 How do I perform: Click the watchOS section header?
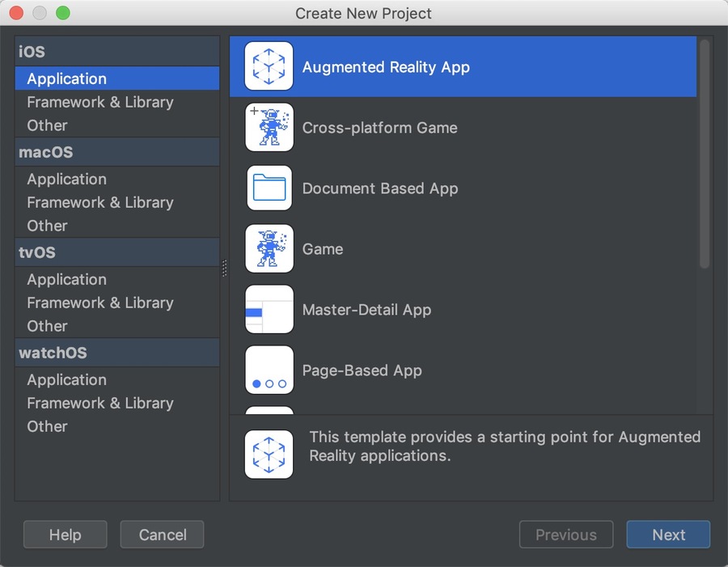point(117,353)
